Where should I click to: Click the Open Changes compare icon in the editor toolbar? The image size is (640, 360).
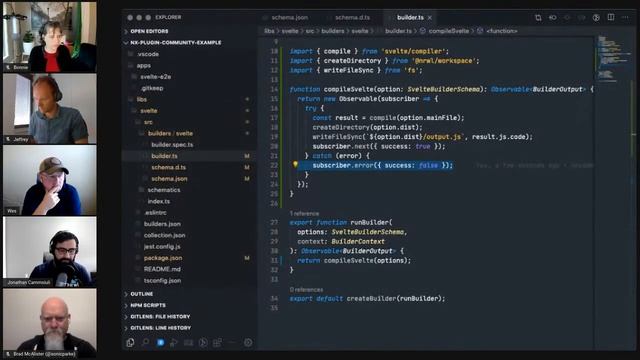point(538,18)
